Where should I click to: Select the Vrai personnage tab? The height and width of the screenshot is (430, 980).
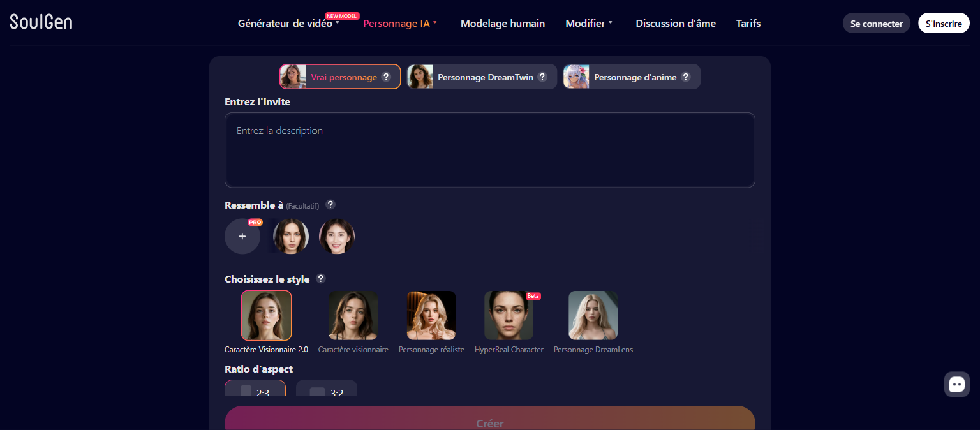point(340,77)
